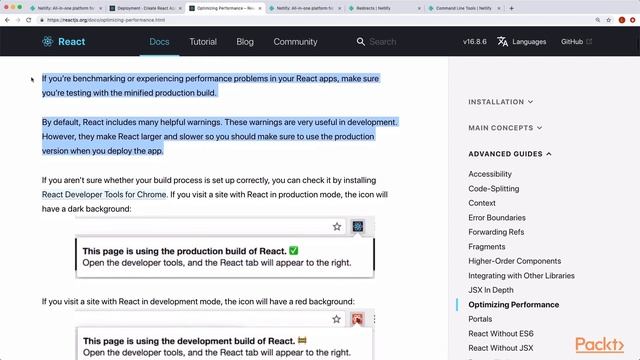Collapse the Advanced Guides sidebar section
640x360 pixels.
pos(510,154)
